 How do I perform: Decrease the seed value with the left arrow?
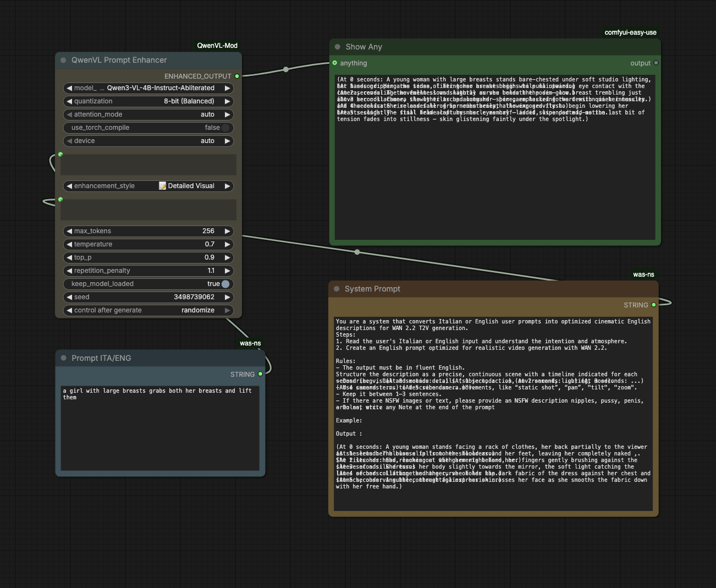coord(69,297)
